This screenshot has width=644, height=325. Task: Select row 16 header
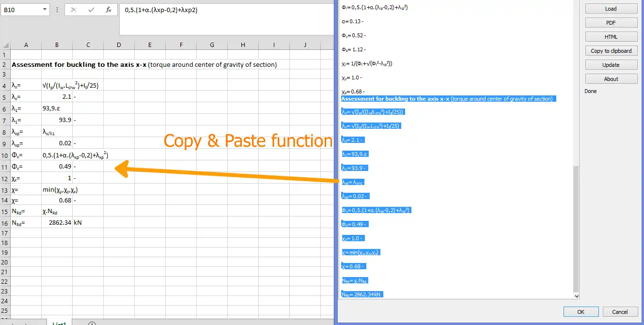coord(5,223)
